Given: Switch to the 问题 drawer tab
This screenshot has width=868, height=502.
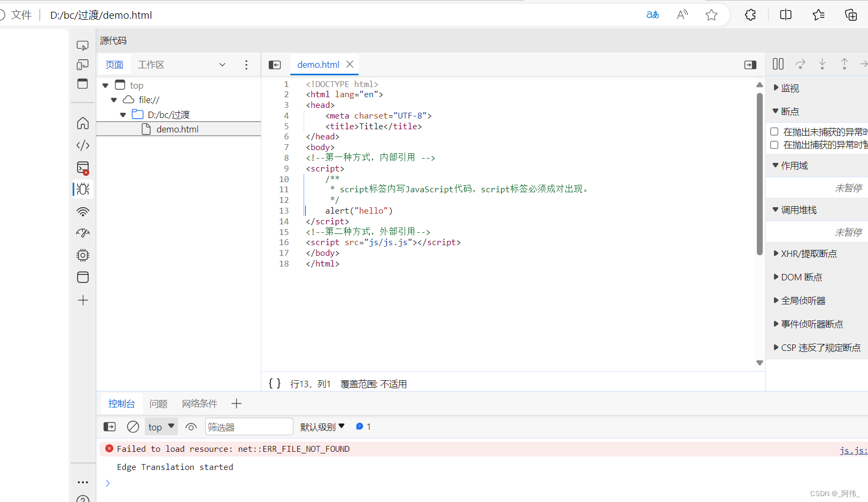Looking at the screenshot, I should coord(158,404).
